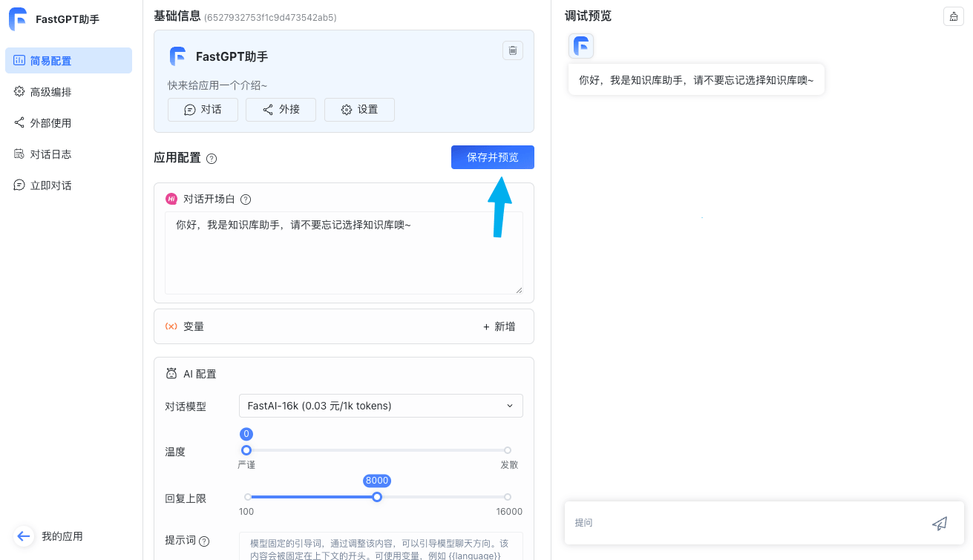
Task: Open help tooltip next to 应用配置
Action: click(212, 158)
